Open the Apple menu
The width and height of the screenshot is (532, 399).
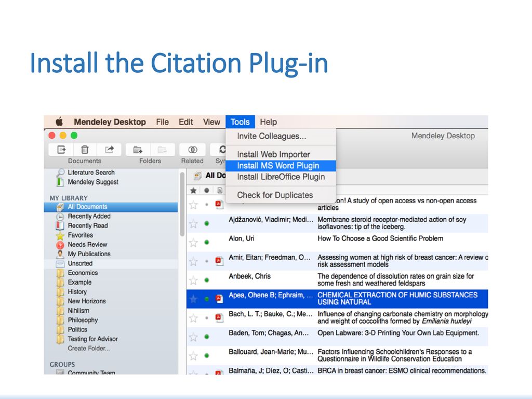pos(59,122)
